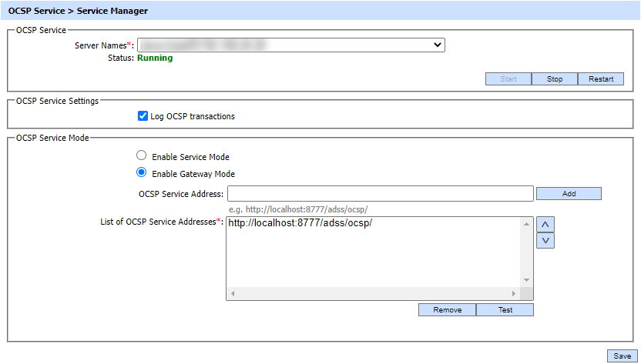Restart the OCSP service

pos(601,79)
